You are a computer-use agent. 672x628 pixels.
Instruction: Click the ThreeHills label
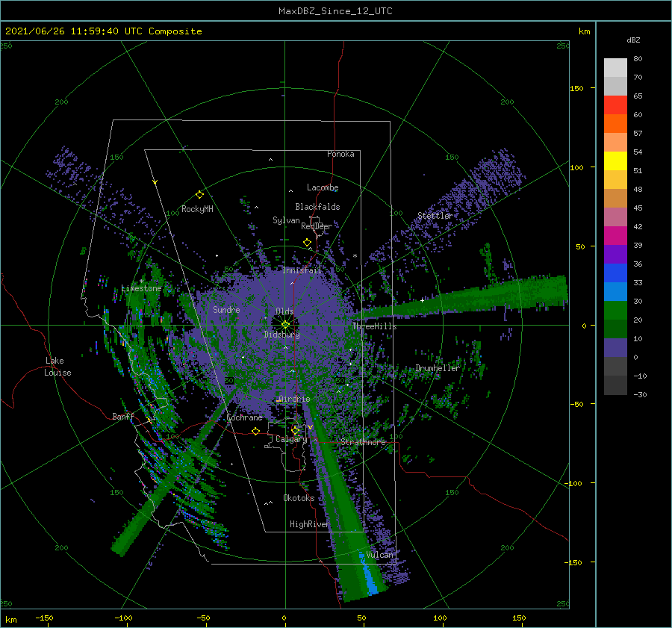[375, 326]
